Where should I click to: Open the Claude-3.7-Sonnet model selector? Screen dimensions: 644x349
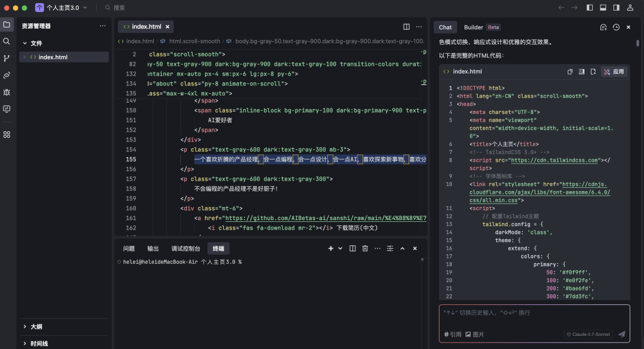click(588, 334)
